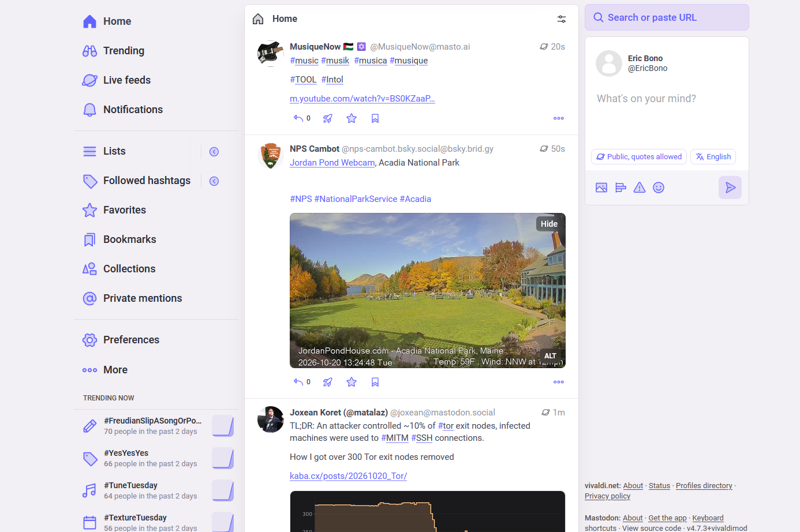800x532 pixels.
Task: Send the post with paper plane button
Action: coord(730,188)
